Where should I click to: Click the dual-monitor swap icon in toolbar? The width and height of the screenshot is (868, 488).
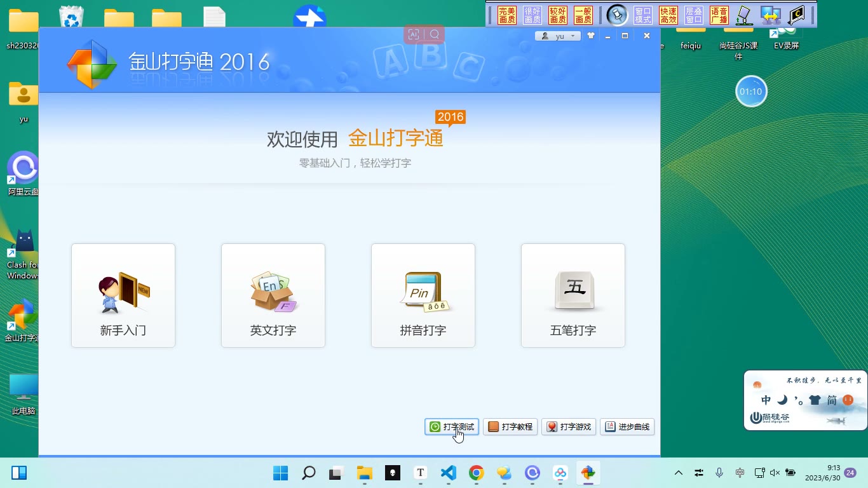pos(771,15)
